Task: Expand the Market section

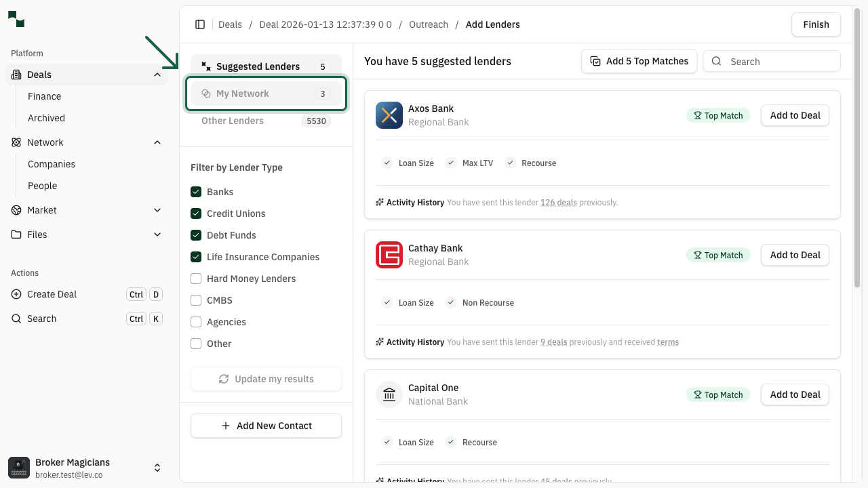Action: [157, 210]
